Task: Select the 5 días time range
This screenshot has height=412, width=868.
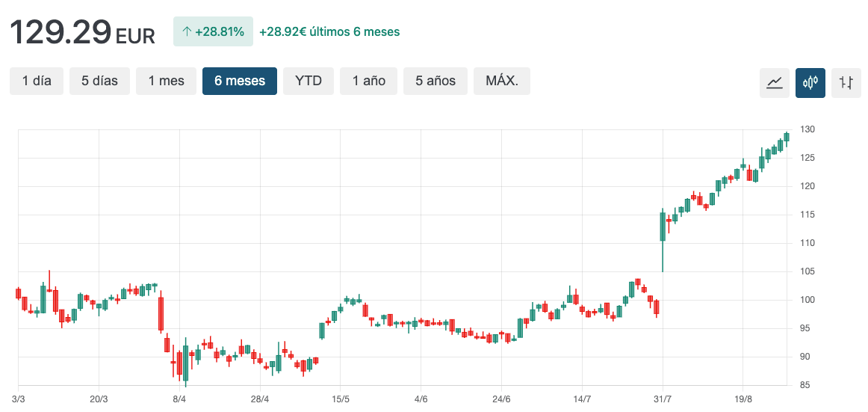Action: tap(99, 81)
